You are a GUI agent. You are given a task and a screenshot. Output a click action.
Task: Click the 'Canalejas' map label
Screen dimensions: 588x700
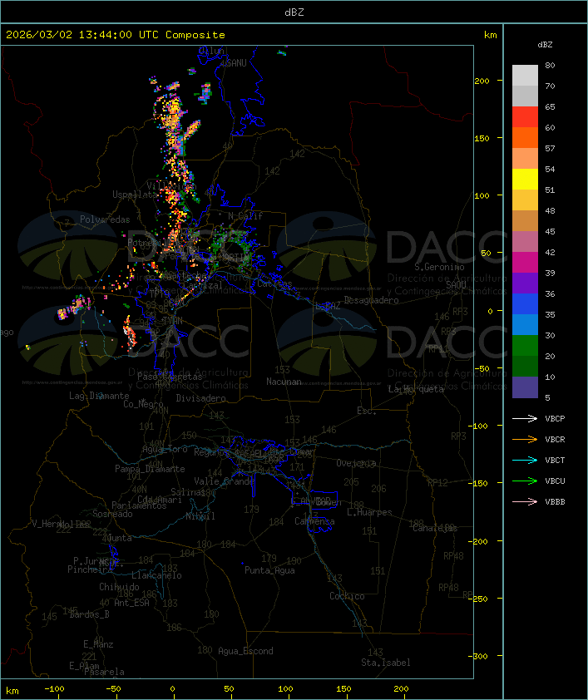click(x=435, y=528)
